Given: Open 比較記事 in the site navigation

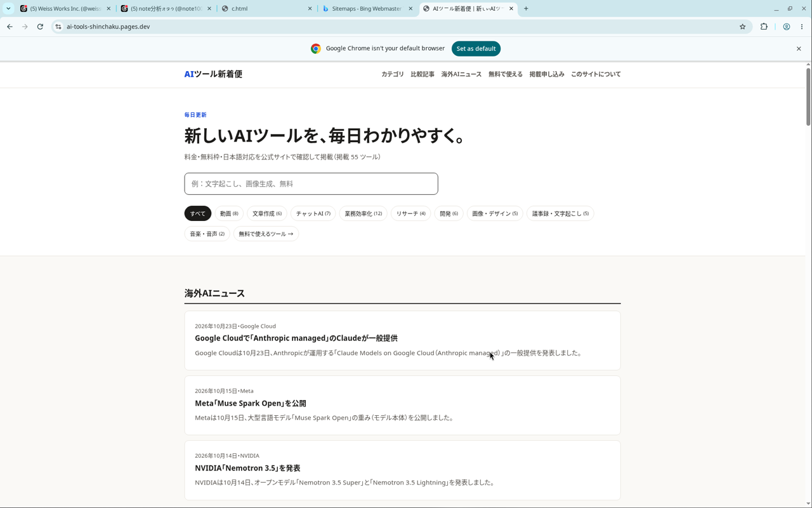Looking at the screenshot, I should pyautogui.click(x=422, y=74).
